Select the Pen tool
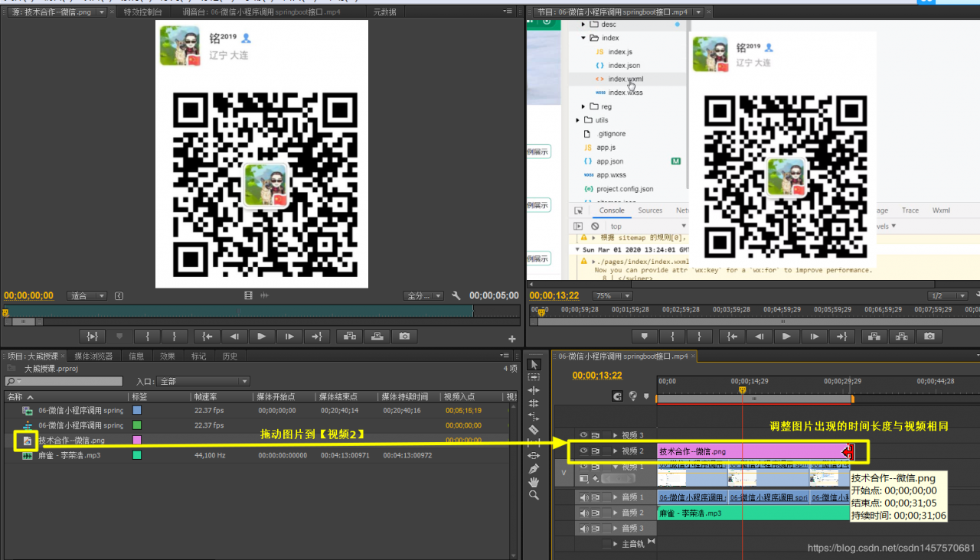The width and height of the screenshot is (980, 560). point(534,468)
